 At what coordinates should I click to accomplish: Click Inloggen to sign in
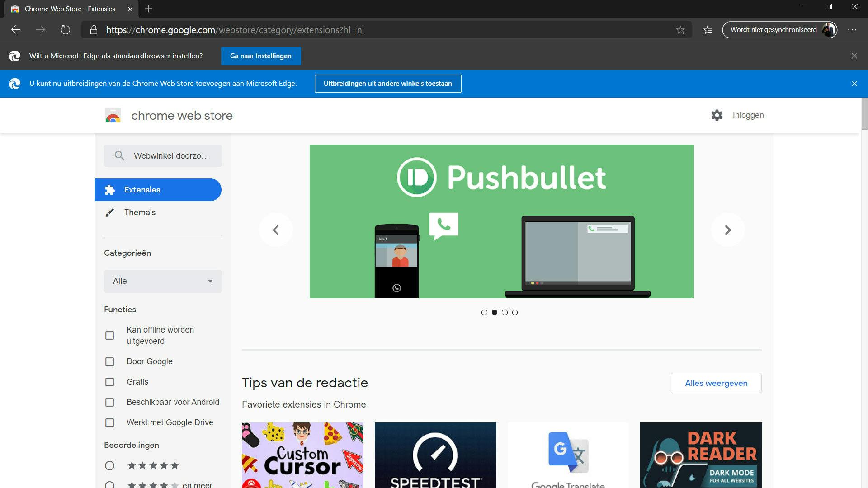tap(748, 115)
